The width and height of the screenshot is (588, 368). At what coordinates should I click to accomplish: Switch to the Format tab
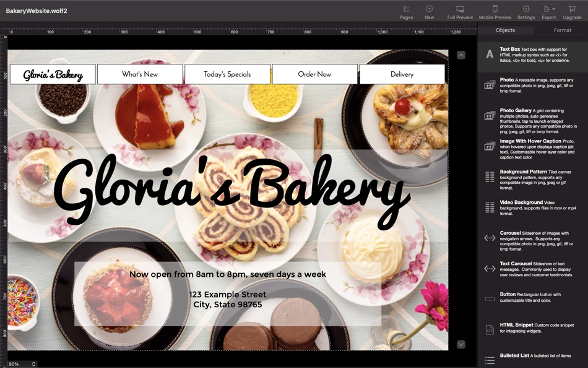(562, 30)
